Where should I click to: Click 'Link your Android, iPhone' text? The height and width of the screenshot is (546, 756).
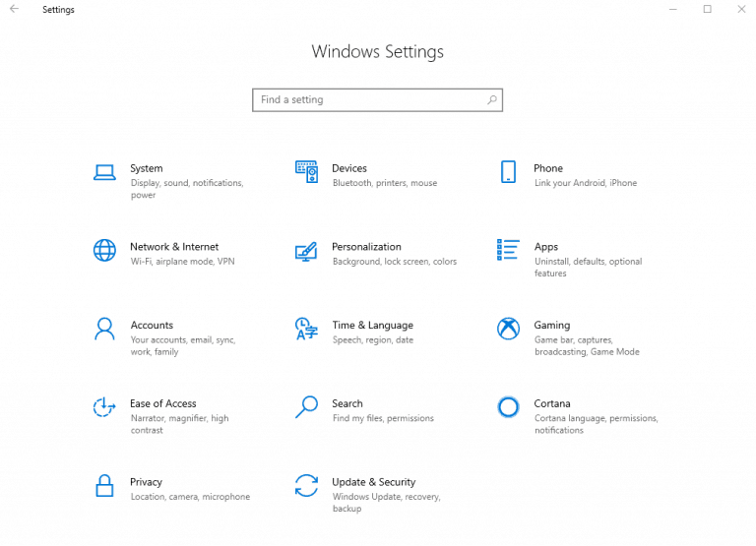point(586,183)
